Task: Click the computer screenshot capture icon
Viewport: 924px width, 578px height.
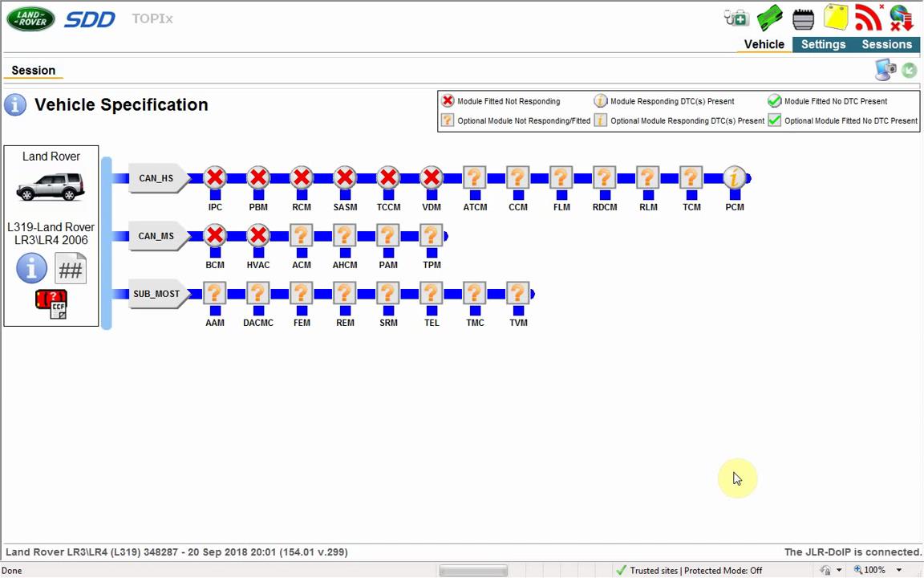Action: pos(885,70)
